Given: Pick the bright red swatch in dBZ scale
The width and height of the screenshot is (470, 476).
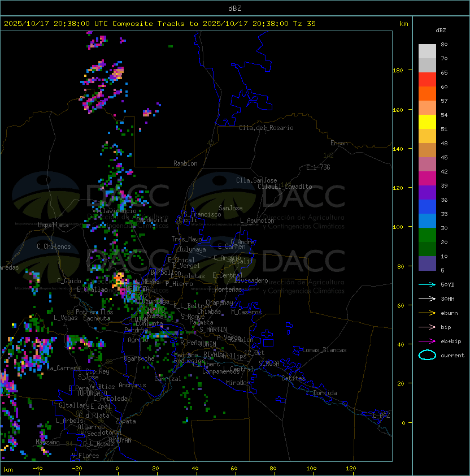Looking at the screenshot, I should click(427, 79).
